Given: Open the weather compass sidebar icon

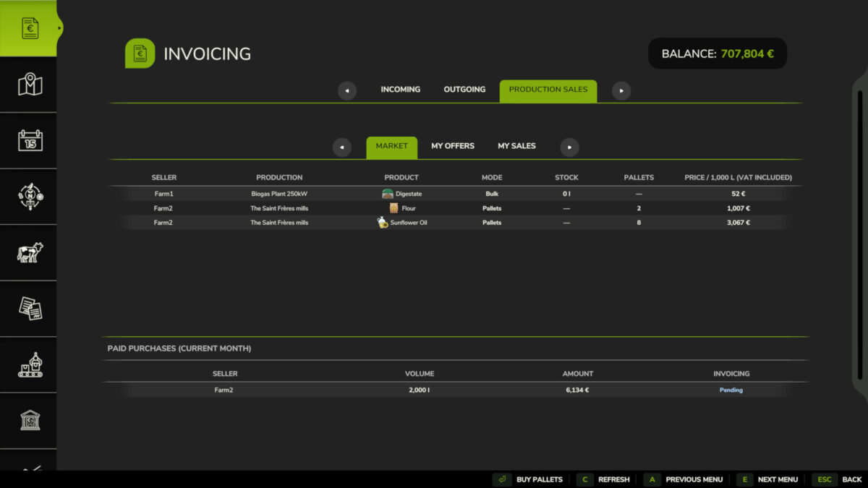Looking at the screenshot, I should coord(30,197).
